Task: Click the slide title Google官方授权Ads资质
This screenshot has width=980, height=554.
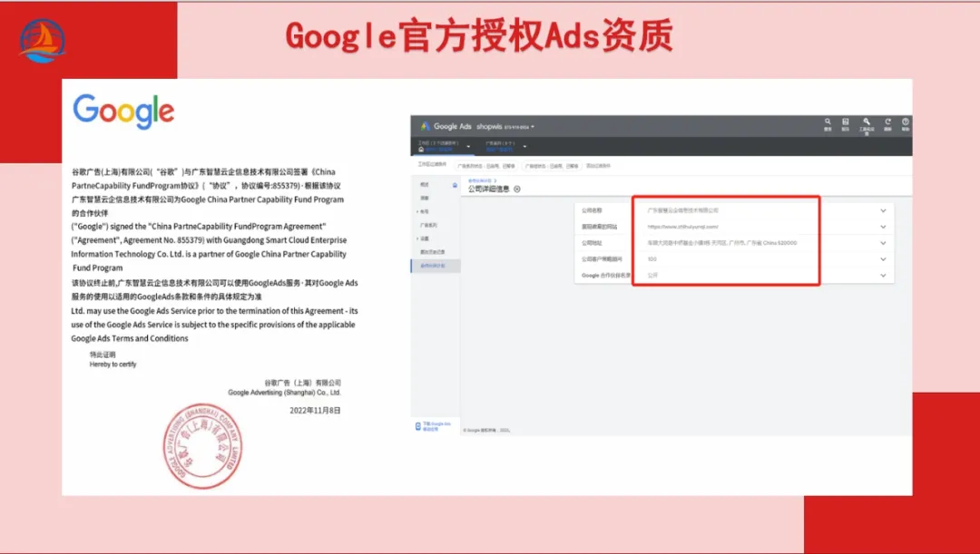Action: [479, 35]
